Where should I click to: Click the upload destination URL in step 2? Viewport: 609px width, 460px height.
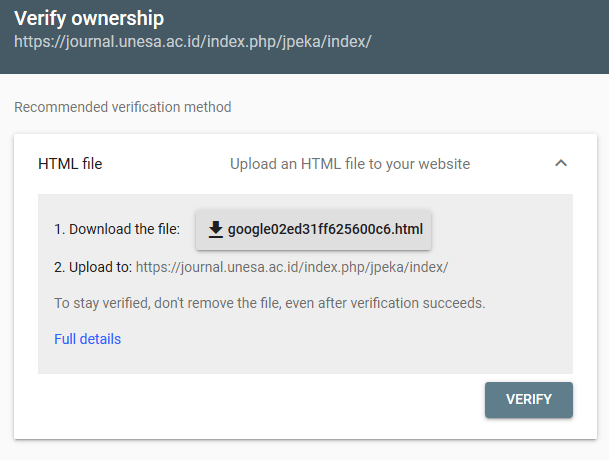click(291, 267)
